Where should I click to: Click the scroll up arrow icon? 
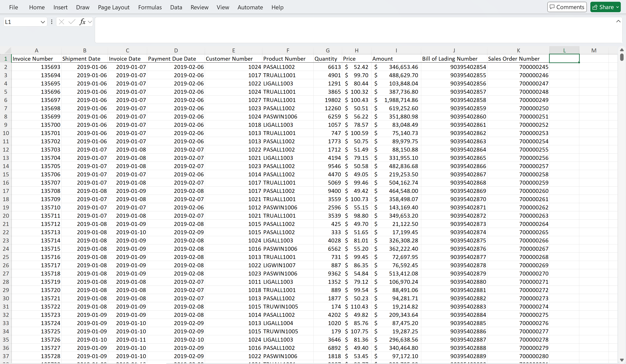point(622,50)
